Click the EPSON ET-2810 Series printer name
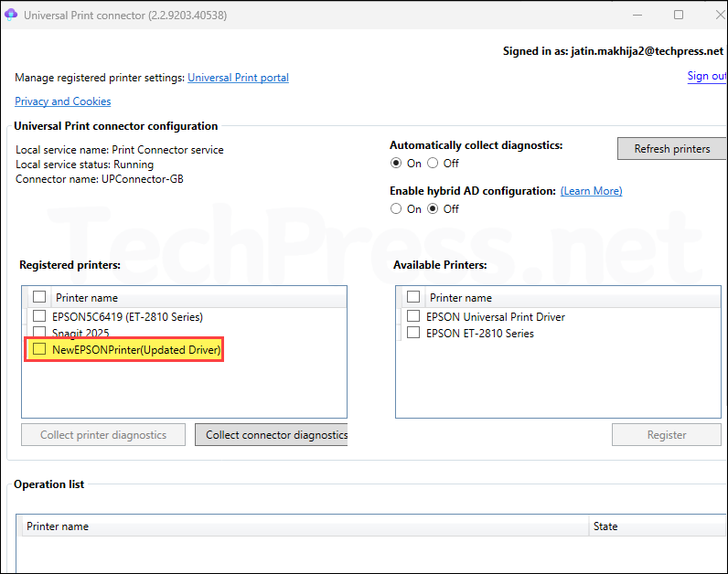The height and width of the screenshot is (574, 728). pyautogui.click(x=480, y=334)
